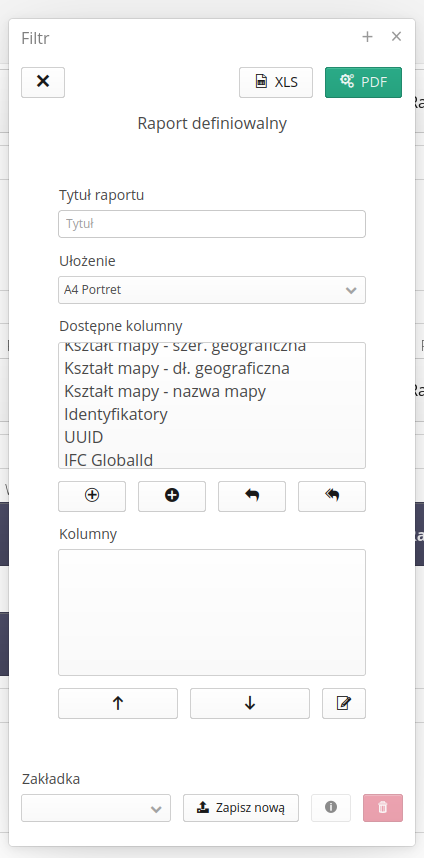Click the X cancel button below Filtr
The image size is (424, 858).
coord(43,82)
